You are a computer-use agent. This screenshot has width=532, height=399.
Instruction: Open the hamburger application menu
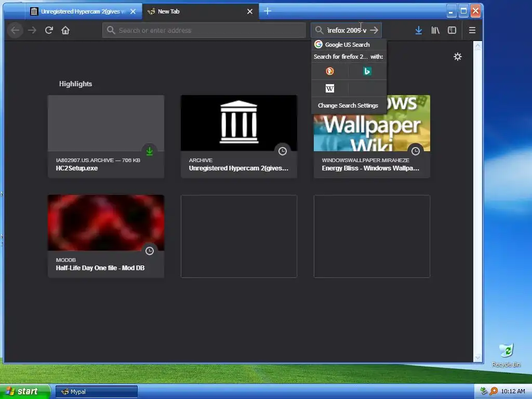point(472,30)
